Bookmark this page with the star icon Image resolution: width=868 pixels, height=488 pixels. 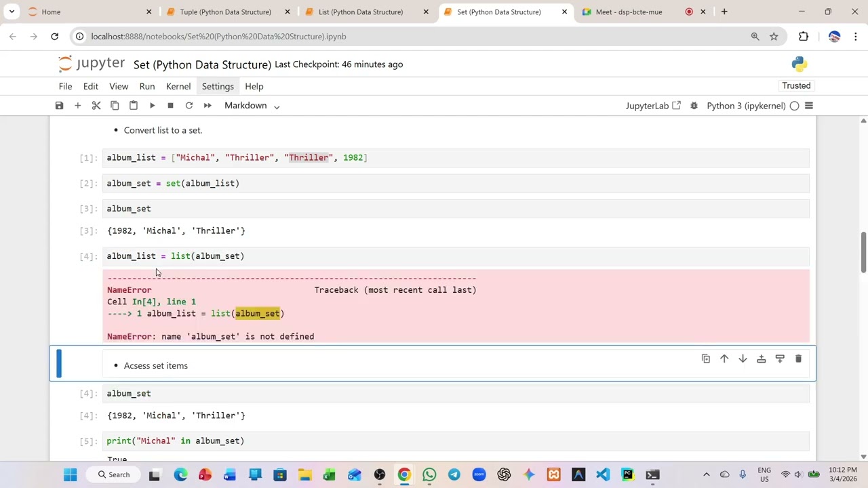click(x=774, y=37)
